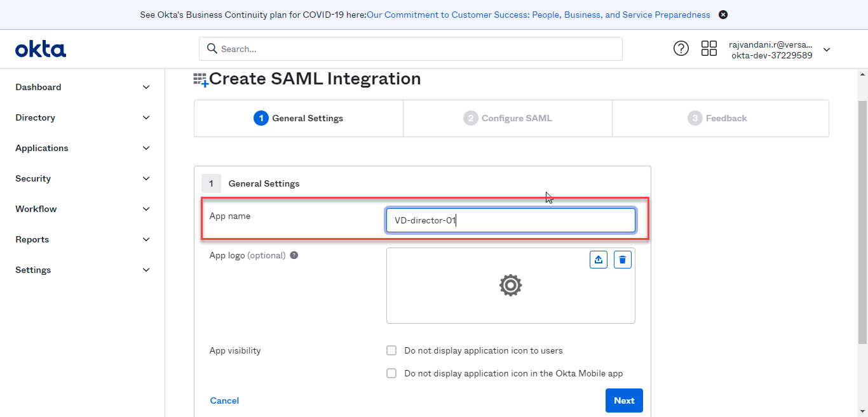Dismiss the COVID-19 banner close icon
Viewport: 868px width, 417px height.
723,15
